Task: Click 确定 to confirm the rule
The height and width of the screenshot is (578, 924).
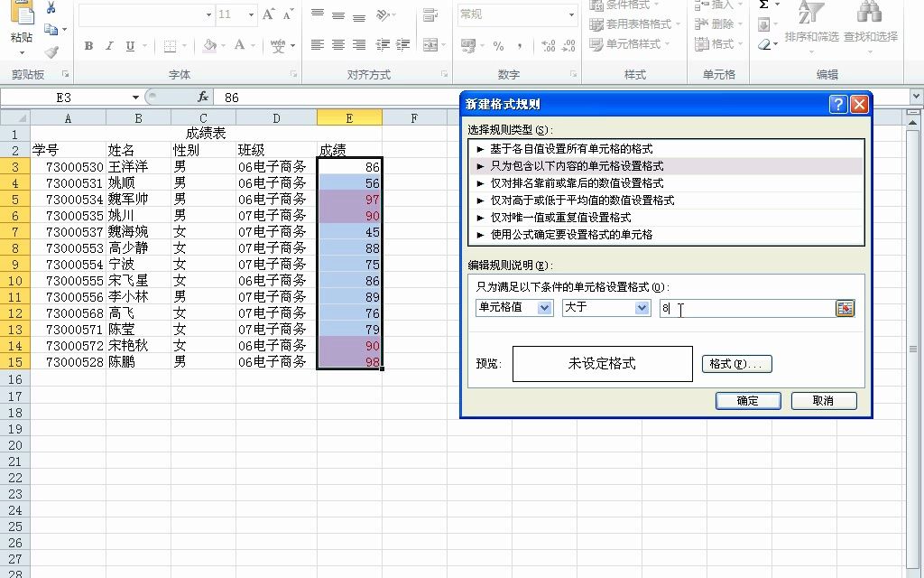Action: click(747, 400)
